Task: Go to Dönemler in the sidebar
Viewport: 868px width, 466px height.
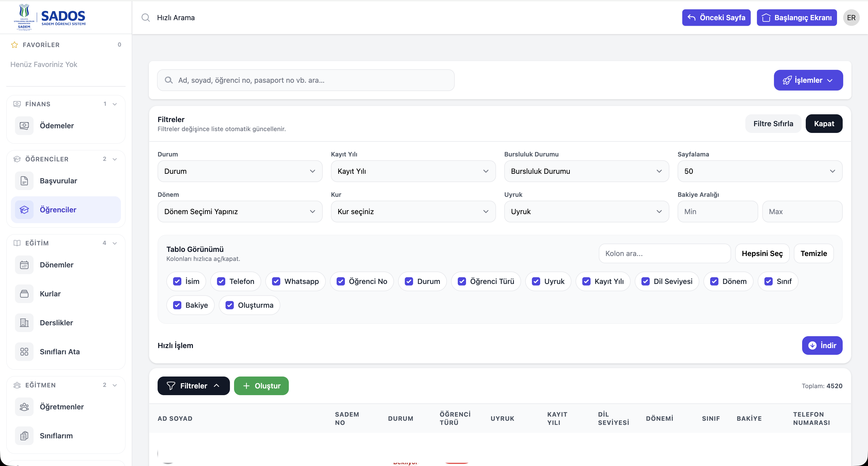Action: click(66, 265)
